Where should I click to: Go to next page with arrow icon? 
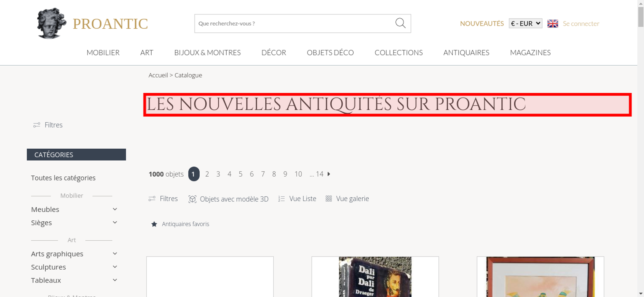coord(329,174)
